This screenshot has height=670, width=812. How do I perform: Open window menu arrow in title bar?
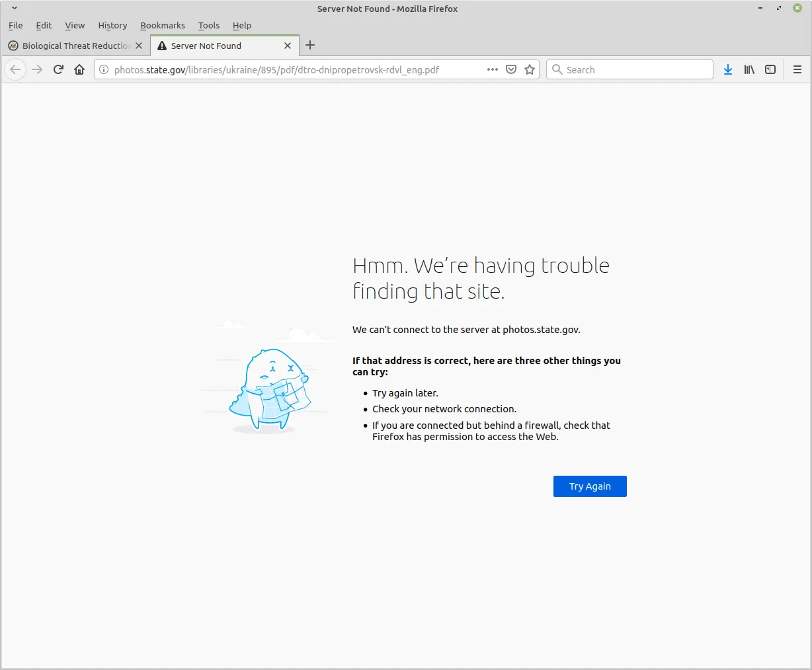click(15, 8)
